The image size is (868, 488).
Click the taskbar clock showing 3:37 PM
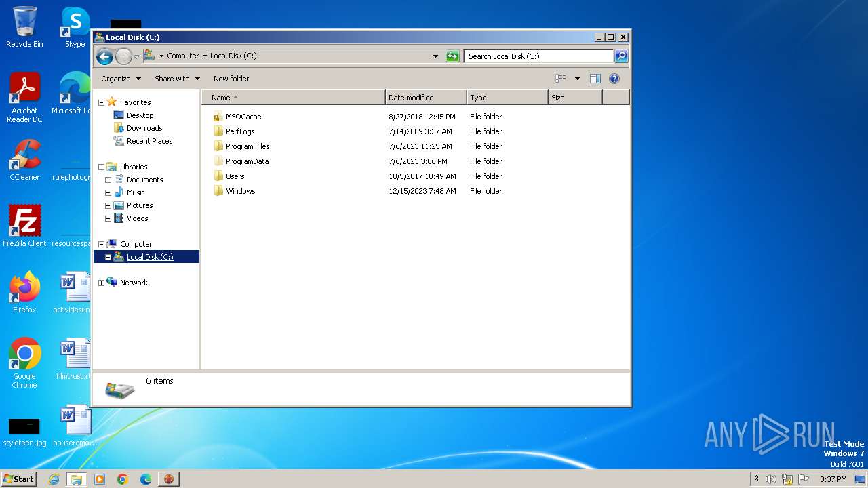[x=833, y=479]
